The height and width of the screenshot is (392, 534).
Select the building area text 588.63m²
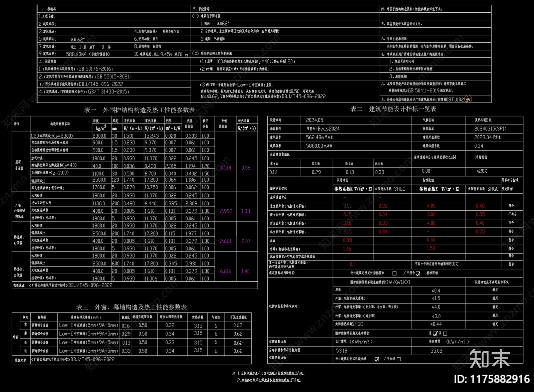[x=76, y=54]
